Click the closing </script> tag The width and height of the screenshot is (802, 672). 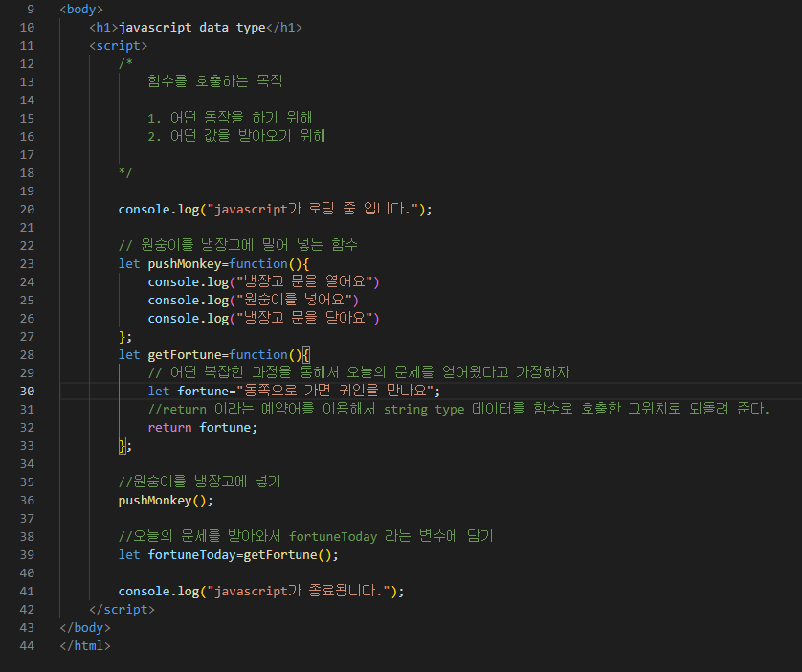click(x=122, y=610)
